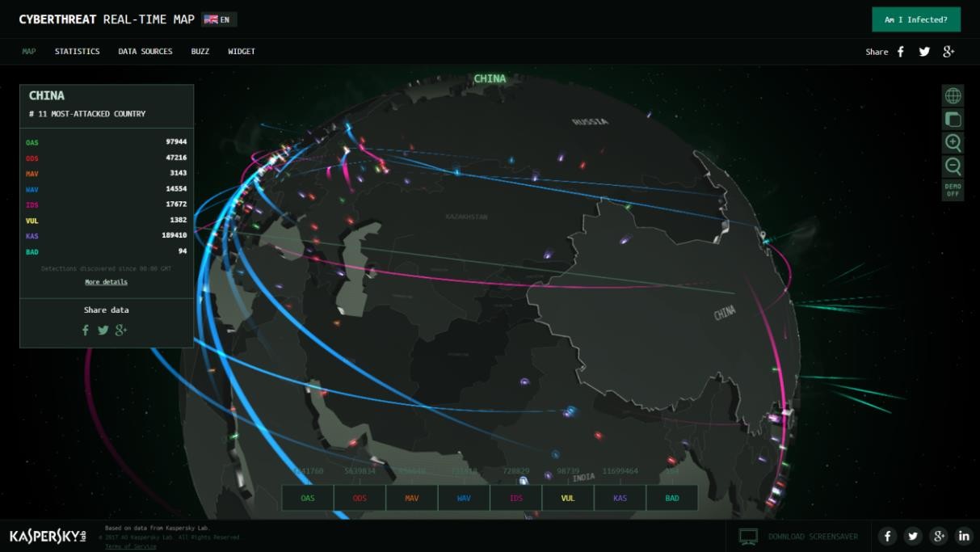The width and height of the screenshot is (980, 552).
Task: Toggle the DEMO OFF mode
Action: [953, 190]
